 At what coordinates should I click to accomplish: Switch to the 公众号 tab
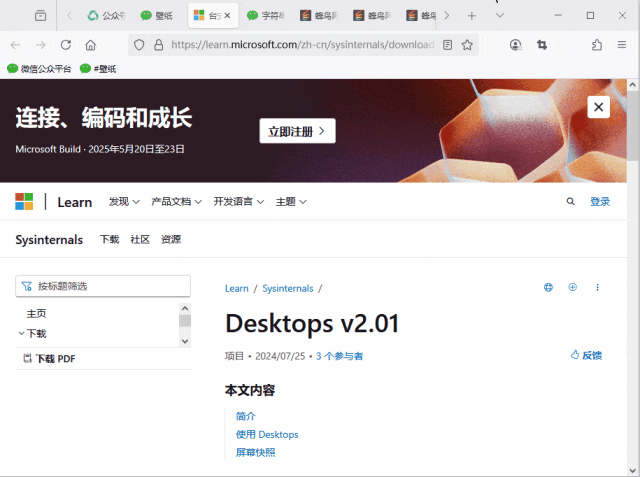(x=107, y=16)
